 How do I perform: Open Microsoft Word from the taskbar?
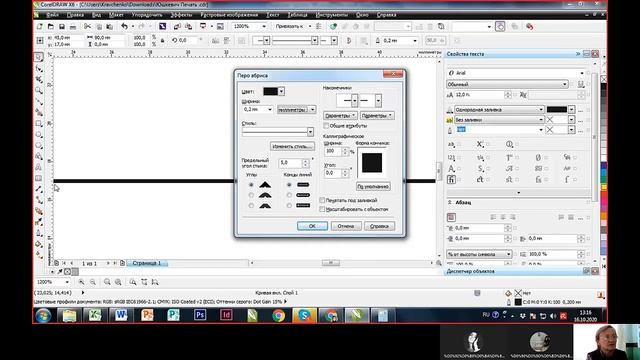[x=121, y=315]
